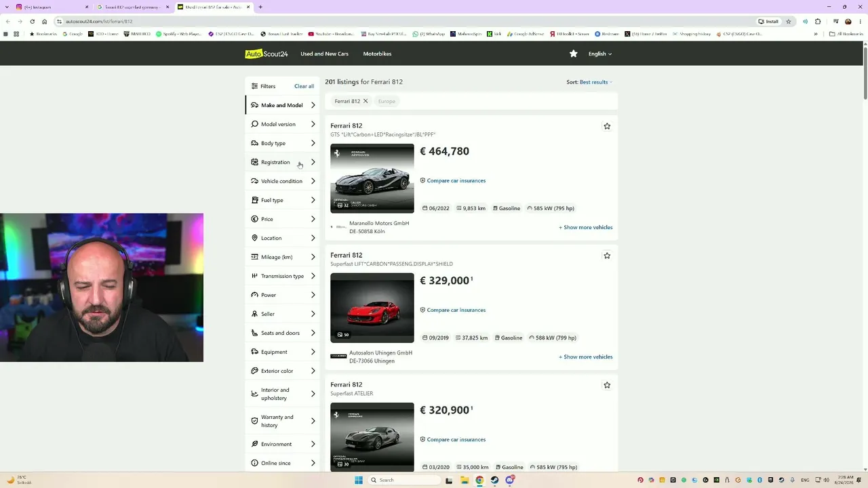Open Steam from the taskbar

click(494, 480)
